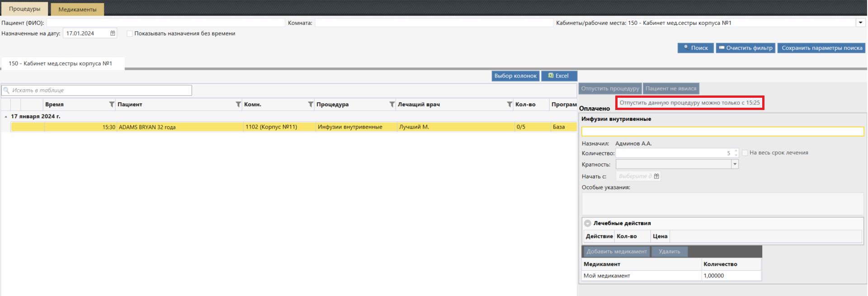This screenshot has width=868, height=296.
Task: Collapse Лечебные действия section
Action: pos(588,223)
